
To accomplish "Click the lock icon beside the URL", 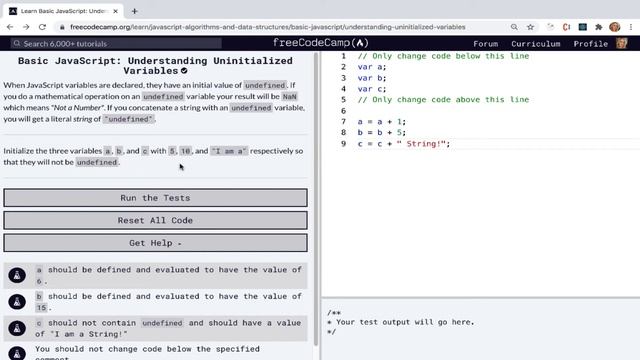I will (62, 27).
